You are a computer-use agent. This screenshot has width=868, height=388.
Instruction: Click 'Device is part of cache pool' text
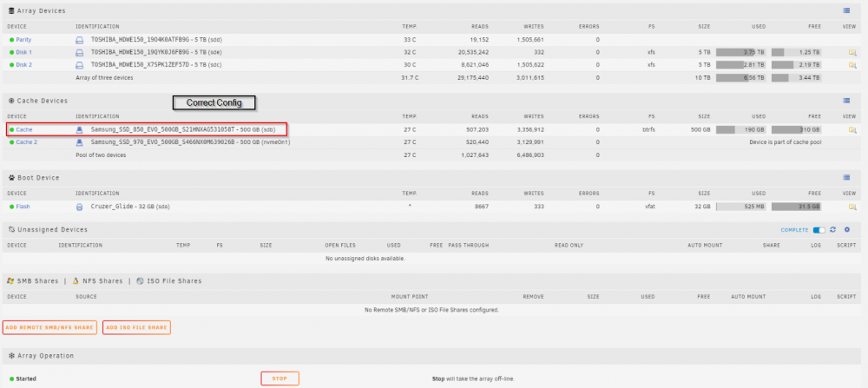click(x=785, y=142)
